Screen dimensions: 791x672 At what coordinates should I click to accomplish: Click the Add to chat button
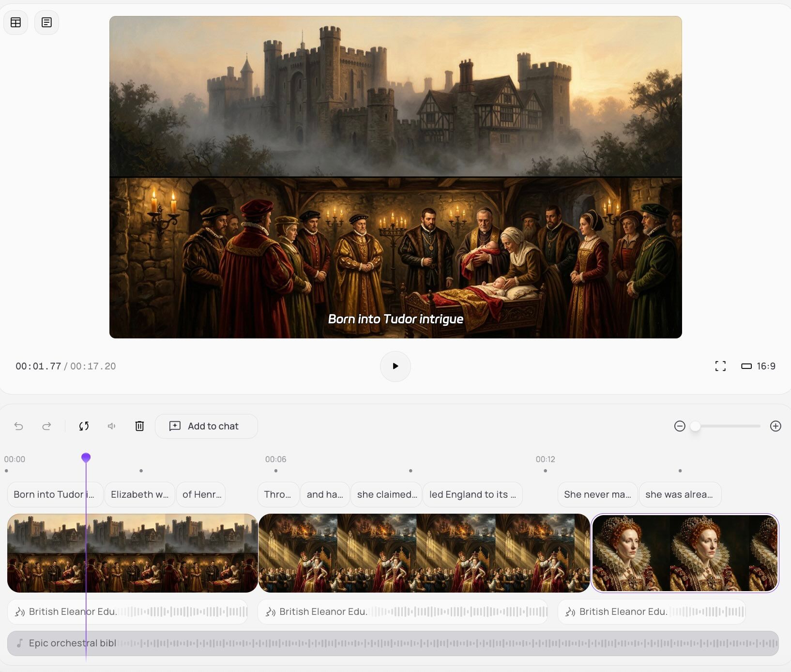pyautogui.click(x=206, y=426)
